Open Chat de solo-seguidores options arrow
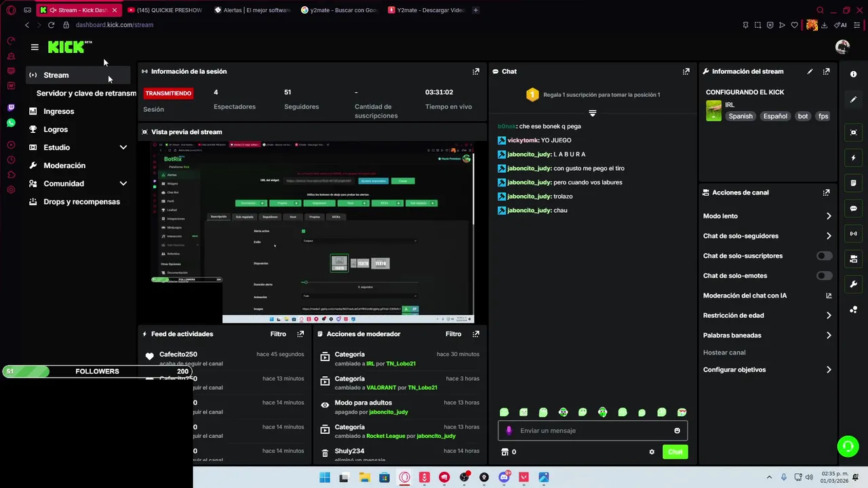 pos(829,236)
